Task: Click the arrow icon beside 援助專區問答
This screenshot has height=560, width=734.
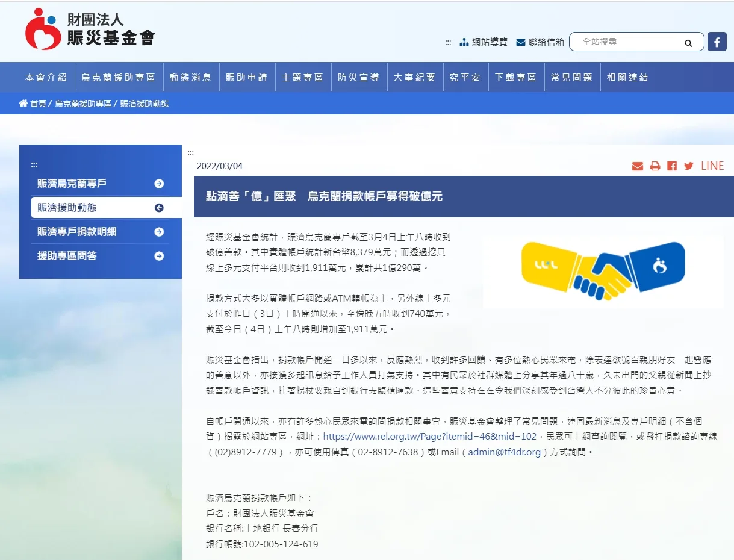Action: 159,256
